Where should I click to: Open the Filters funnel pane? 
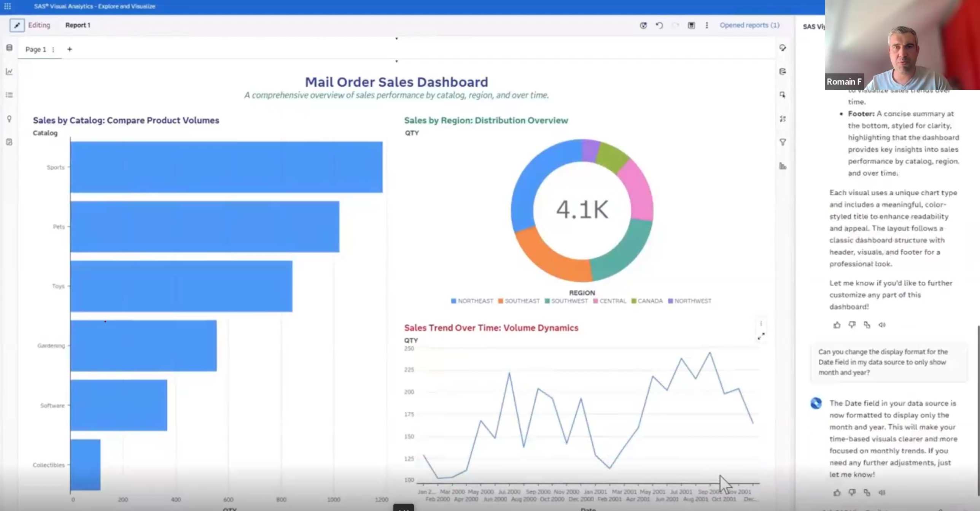coord(783,142)
